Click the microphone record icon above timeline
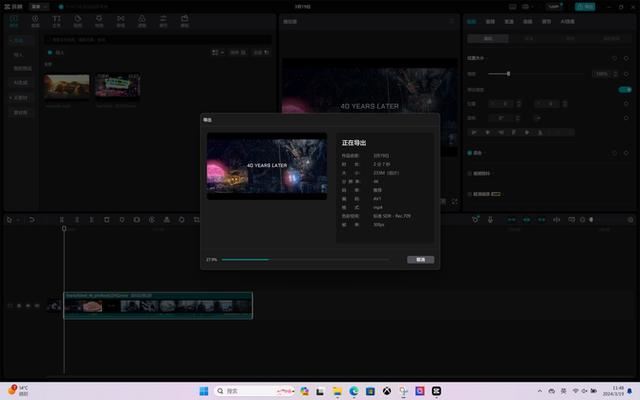This screenshot has width=640, height=400. 492,219
